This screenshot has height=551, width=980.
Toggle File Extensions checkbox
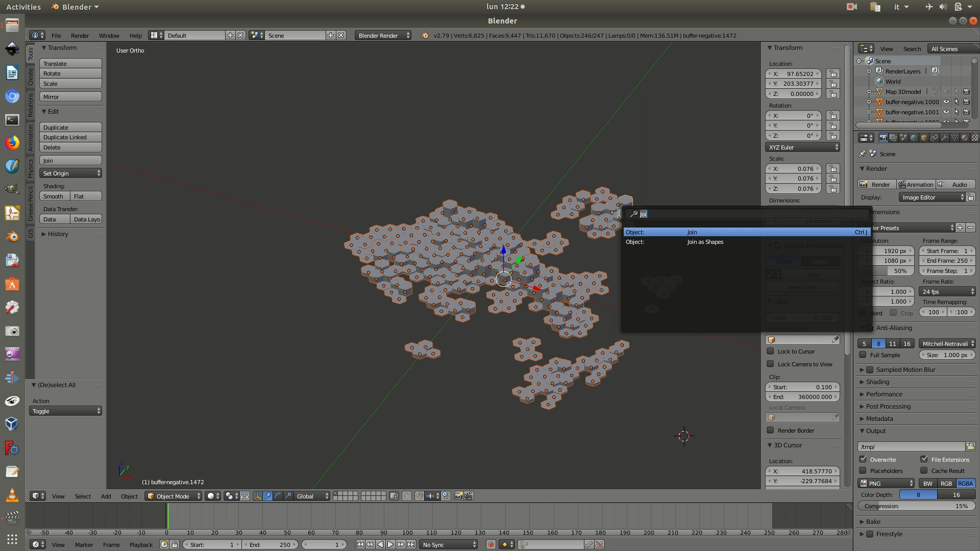coord(924,459)
